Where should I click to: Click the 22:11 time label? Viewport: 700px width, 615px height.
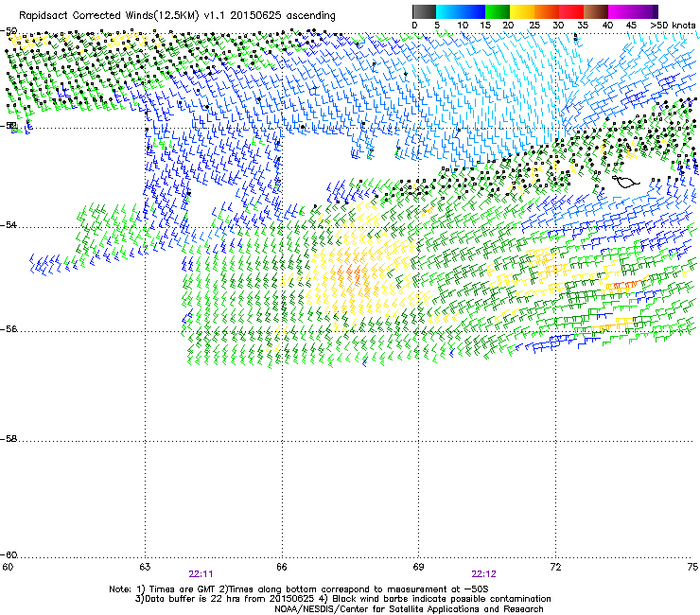click(x=201, y=574)
